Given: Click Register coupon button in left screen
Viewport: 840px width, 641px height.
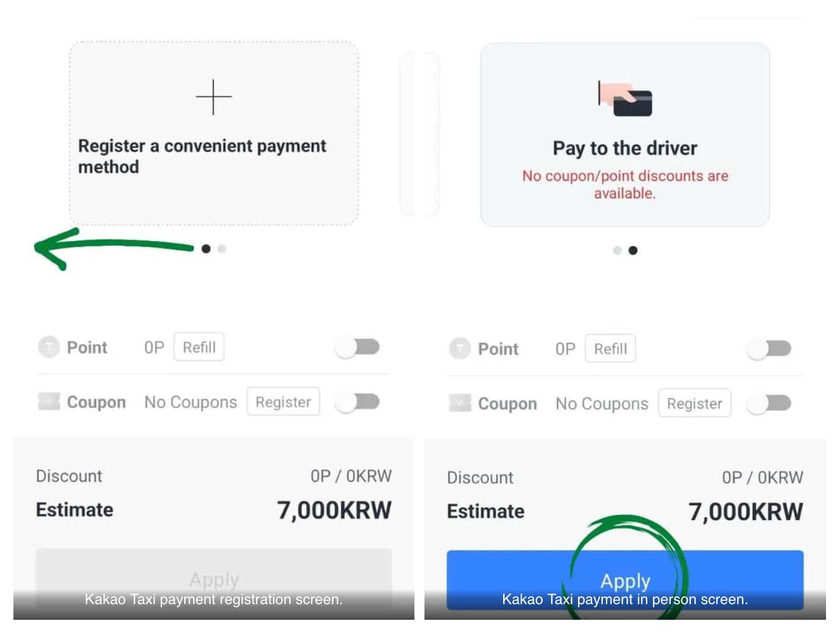Looking at the screenshot, I should click(x=283, y=401).
